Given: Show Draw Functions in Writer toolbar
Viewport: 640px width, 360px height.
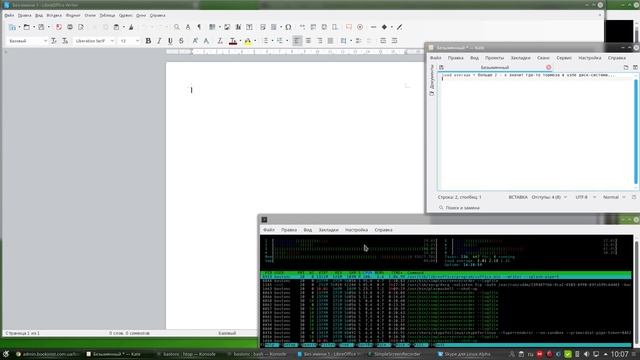Looking at the screenshot, I should point(400,27).
